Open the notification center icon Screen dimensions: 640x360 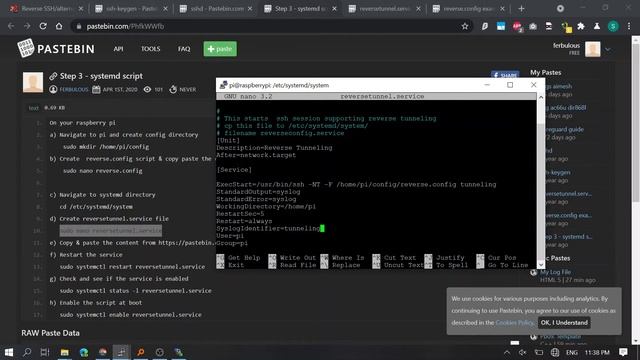(623, 352)
